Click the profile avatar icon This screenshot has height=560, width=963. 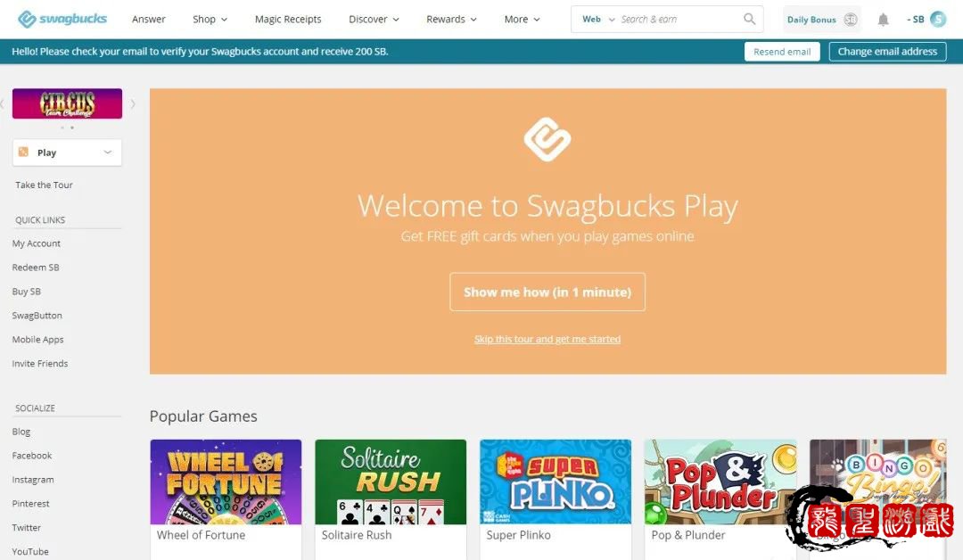[x=938, y=19]
